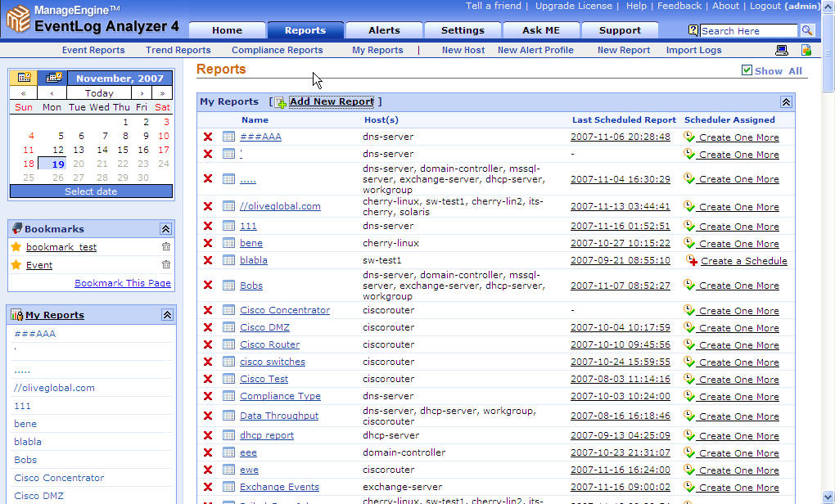Click the Select date button

[x=91, y=191]
